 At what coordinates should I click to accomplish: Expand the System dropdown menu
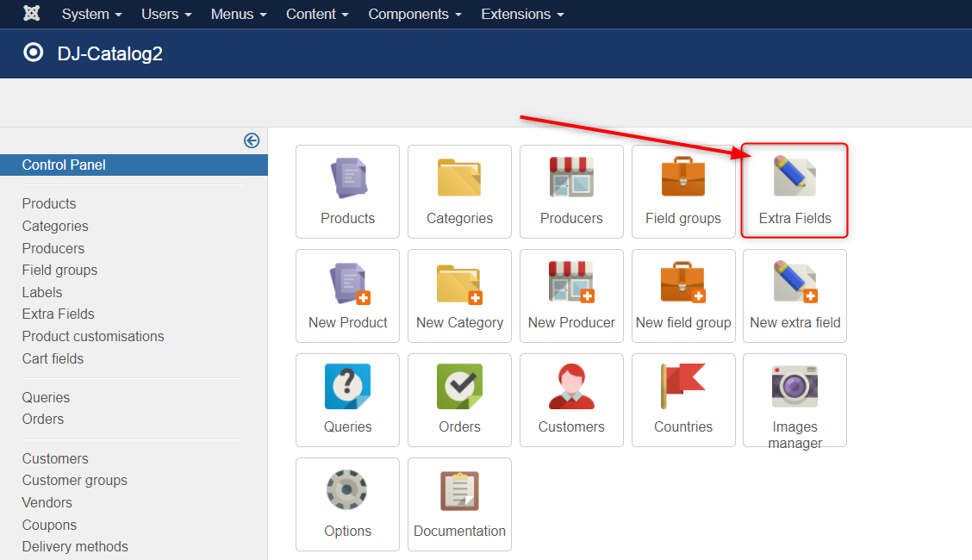pos(91,14)
